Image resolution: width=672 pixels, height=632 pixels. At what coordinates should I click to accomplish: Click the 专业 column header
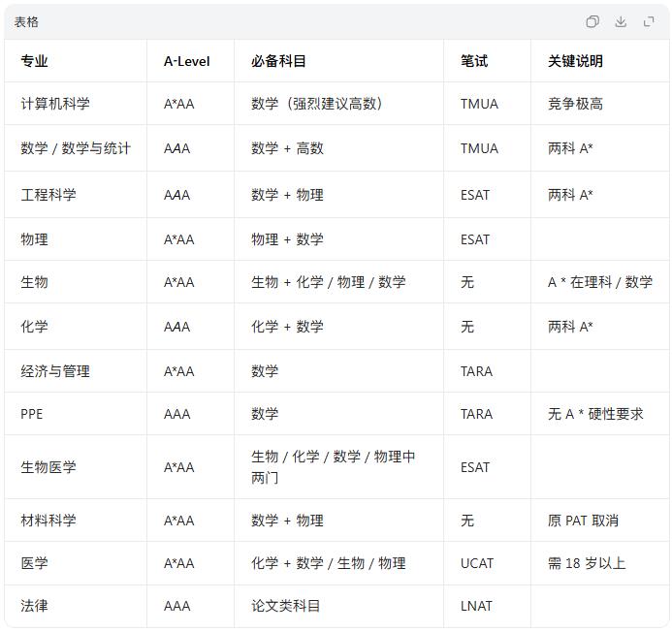34,61
